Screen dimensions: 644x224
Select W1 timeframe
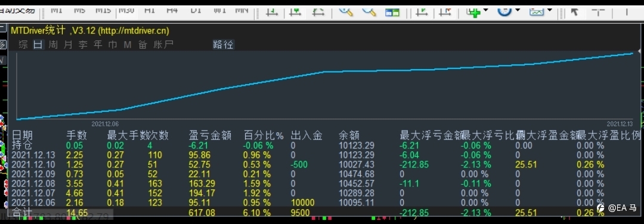[x=219, y=10]
